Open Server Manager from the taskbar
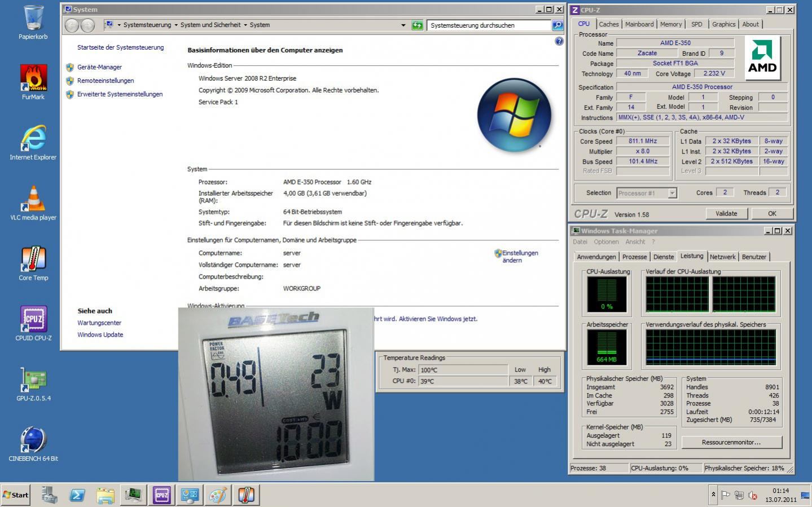Screen dimensions: 812x507 pos(49,495)
